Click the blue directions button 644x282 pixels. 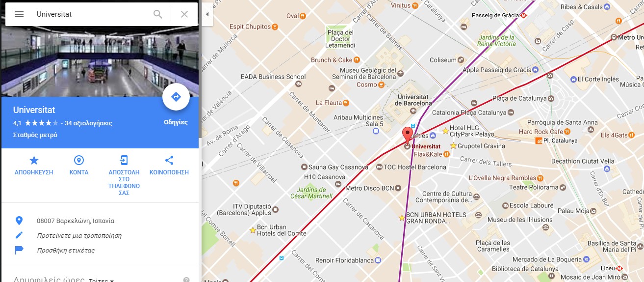click(x=176, y=97)
